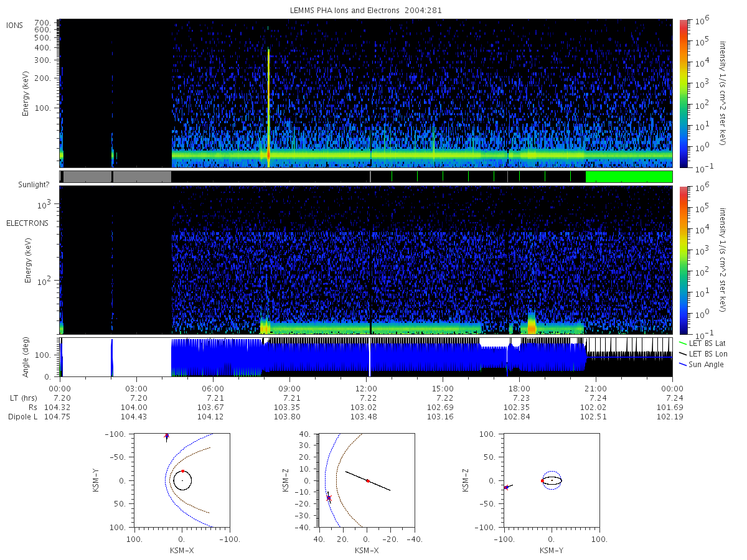Screen dimensions: 747x560
Task: Click the blue dashed ellipse in KSM-Y/KSM-Z plot
Action: point(552,480)
